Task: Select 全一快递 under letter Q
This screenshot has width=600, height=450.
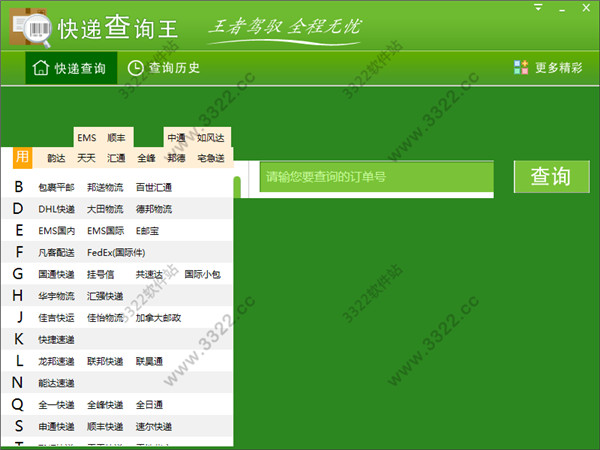Action: click(56, 405)
